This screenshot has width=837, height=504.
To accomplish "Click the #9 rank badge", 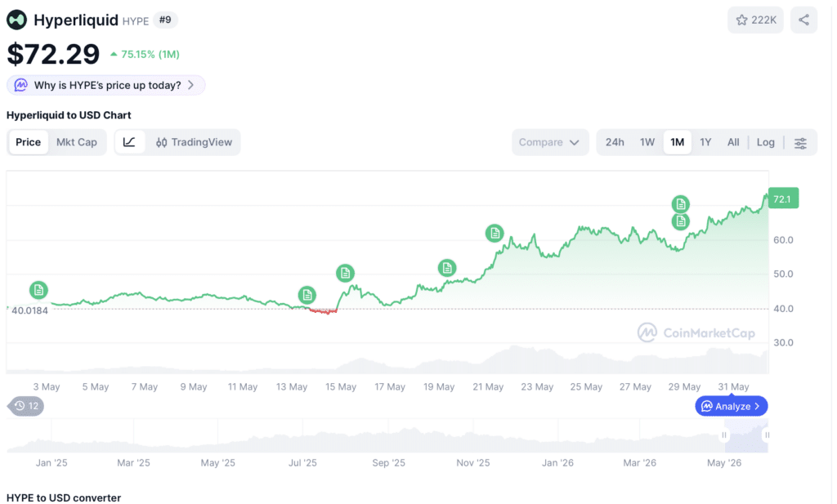I will (x=165, y=20).
